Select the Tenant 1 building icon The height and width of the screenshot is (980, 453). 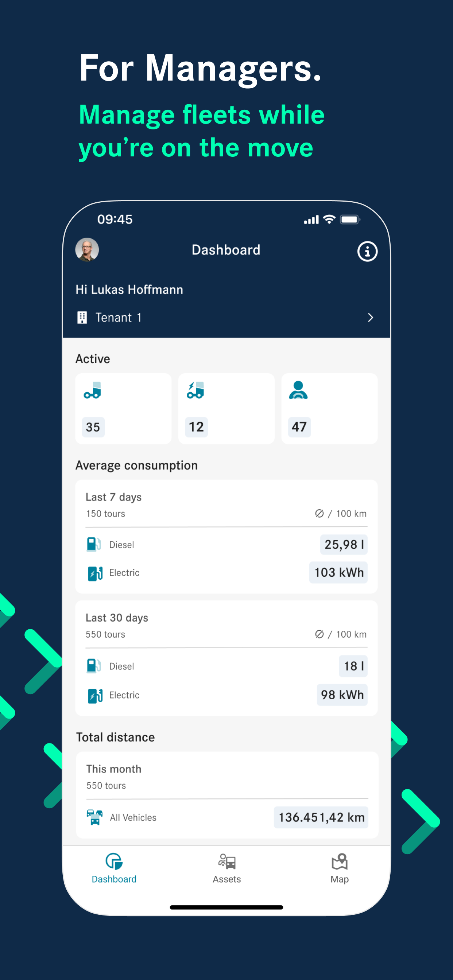coord(82,317)
